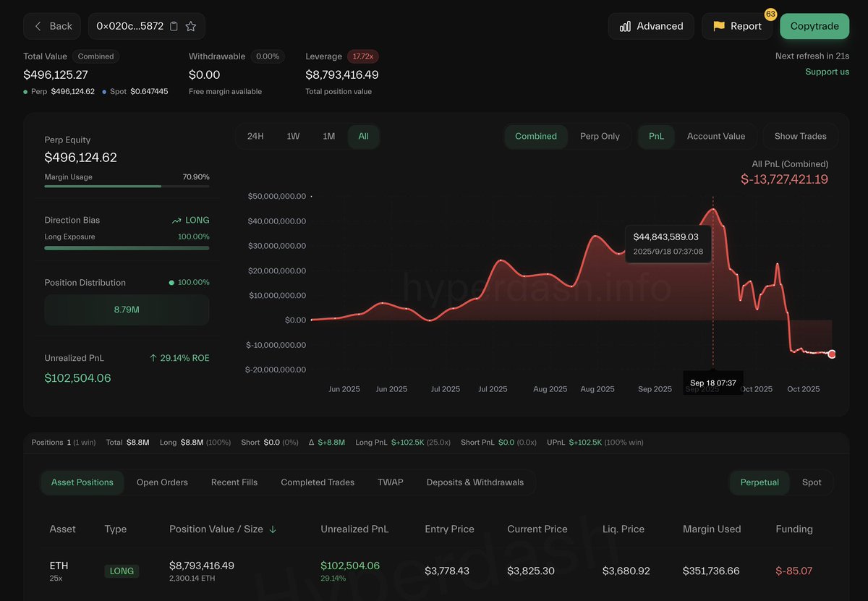Enable Show Trades on chart
The width and height of the screenshot is (868, 601).
(x=800, y=136)
